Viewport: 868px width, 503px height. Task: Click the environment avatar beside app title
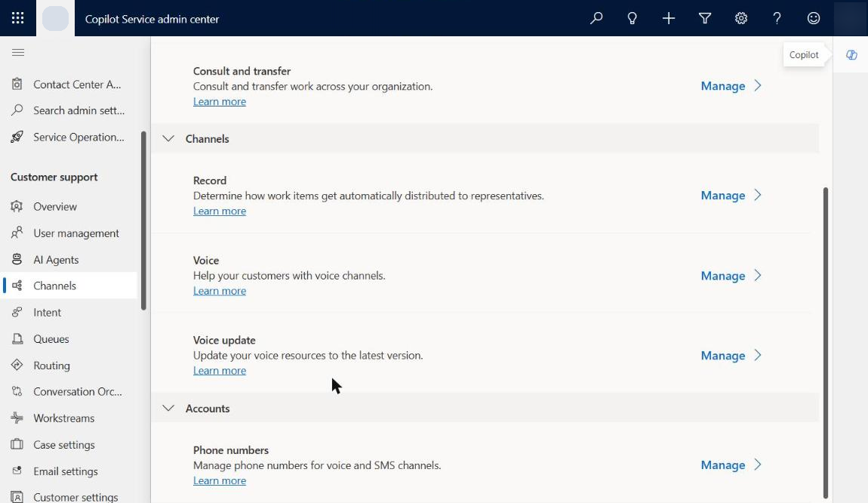point(55,18)
